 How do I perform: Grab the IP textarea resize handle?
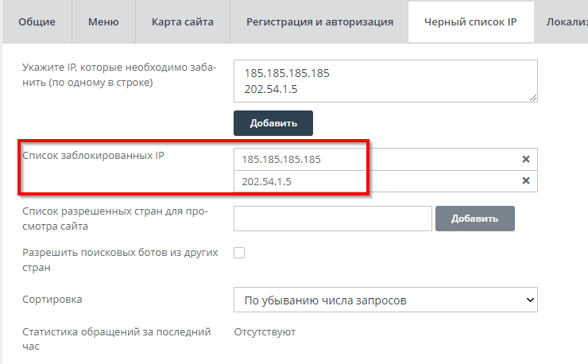[533, 97]
